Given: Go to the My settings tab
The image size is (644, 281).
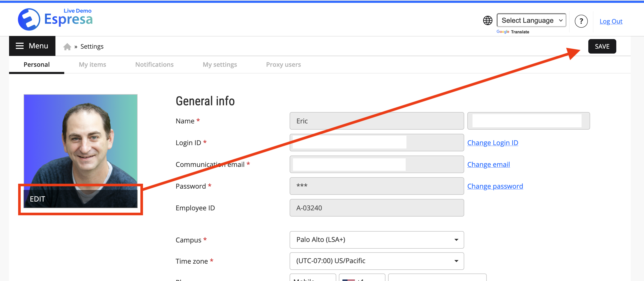Looking at the screenshot, I should point(220,64).
